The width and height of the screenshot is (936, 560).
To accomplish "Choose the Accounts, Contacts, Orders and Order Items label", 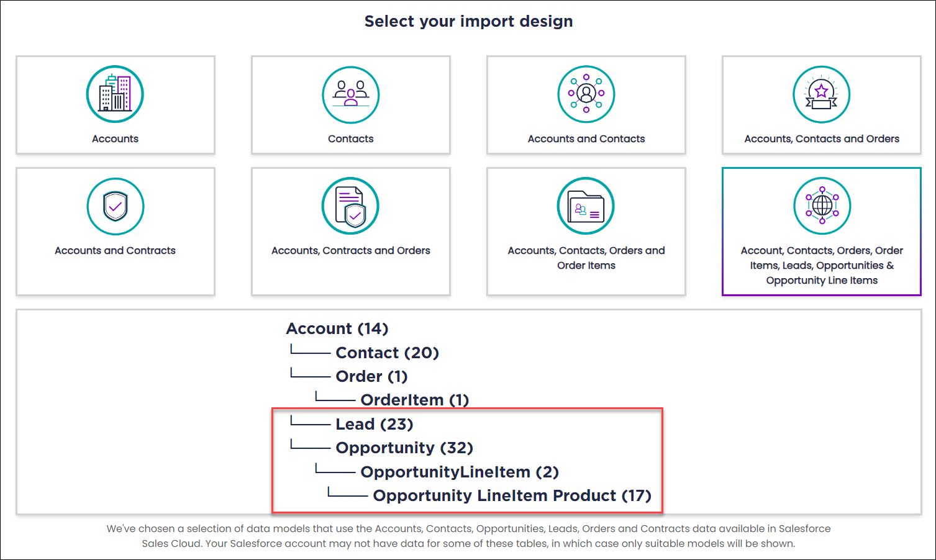I will (x=586, y=258).
